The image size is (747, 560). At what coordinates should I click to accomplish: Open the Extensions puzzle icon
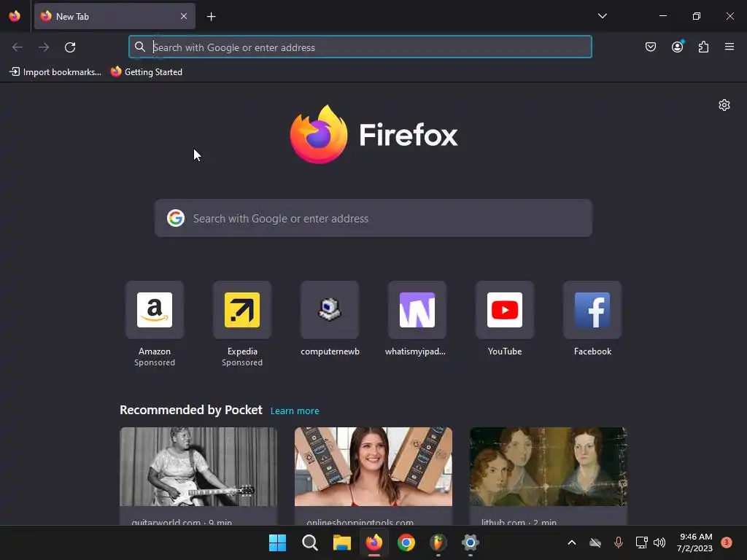pos(704,47)
